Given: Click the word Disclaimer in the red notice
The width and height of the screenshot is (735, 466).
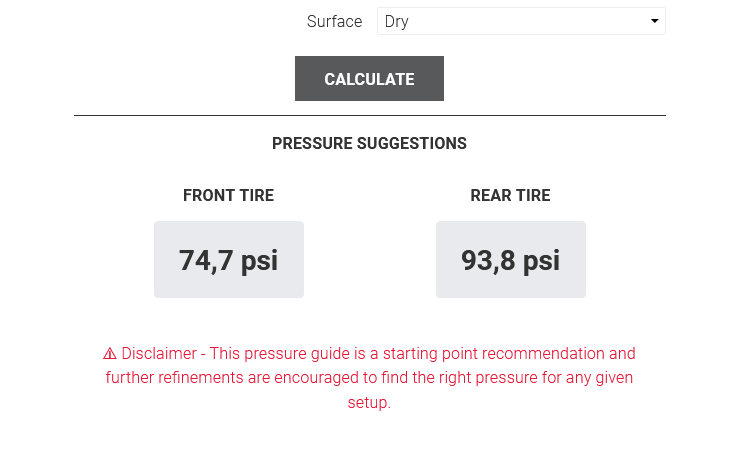Looking at the screenshot, I should [x=159, y=354].
